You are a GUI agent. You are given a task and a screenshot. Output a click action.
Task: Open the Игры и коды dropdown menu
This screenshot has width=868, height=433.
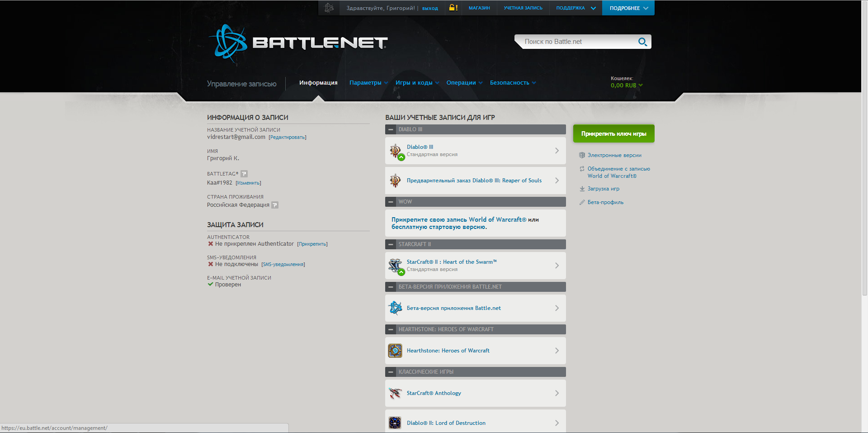click(x=417, y=83)
